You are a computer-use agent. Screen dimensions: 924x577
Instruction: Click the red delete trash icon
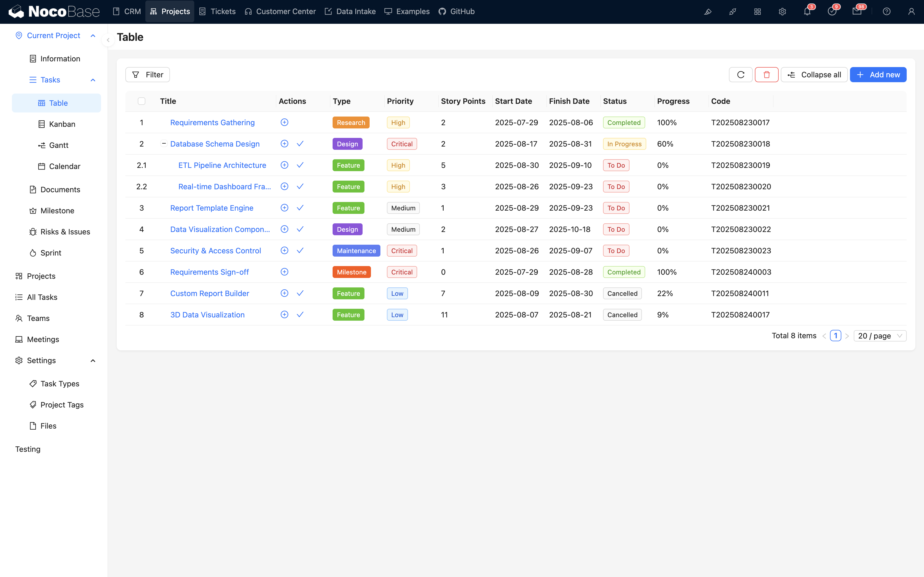766,75
